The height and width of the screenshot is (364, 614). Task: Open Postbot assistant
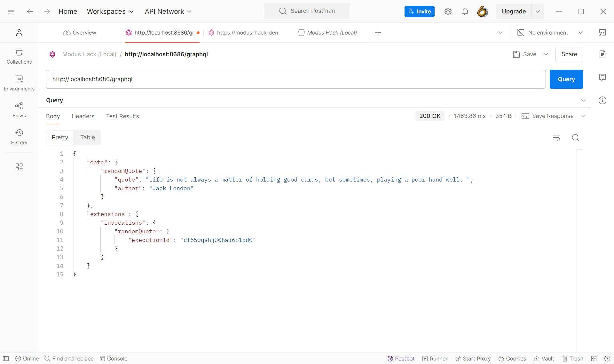tap(401, 359)
